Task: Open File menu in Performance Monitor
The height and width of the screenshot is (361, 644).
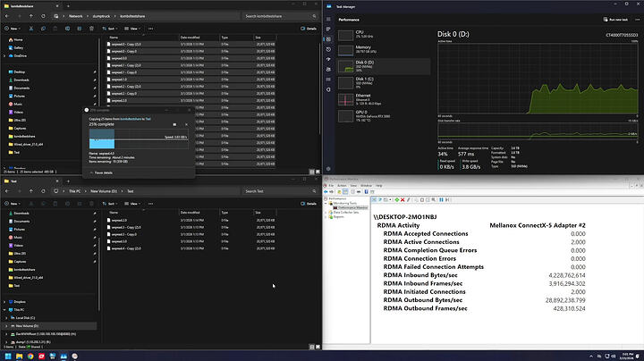Action: pos(331,186)
